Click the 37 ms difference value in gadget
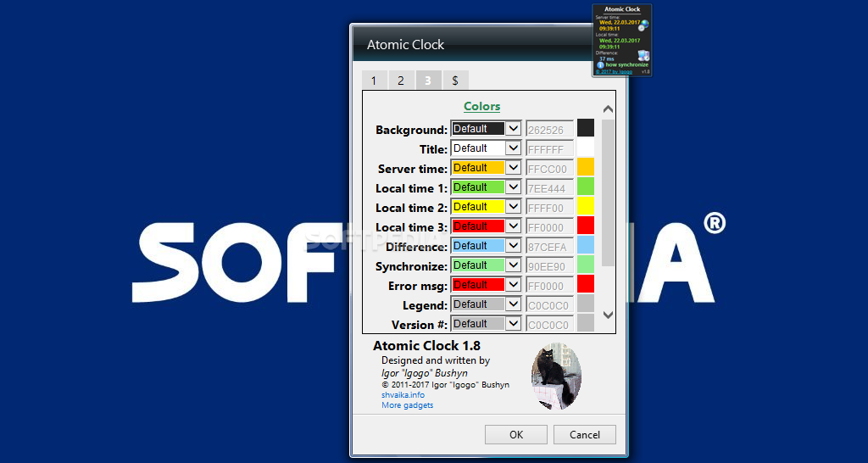868x463 pixels. click(607, 59)
